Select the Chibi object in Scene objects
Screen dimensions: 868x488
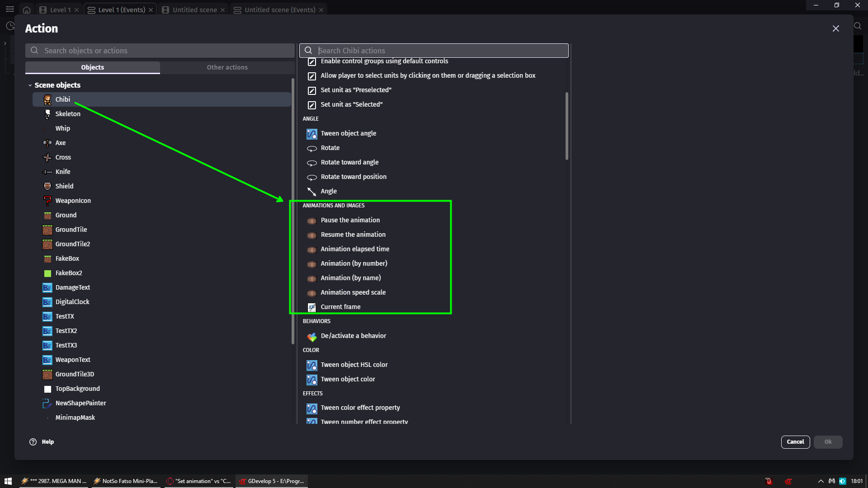click(x=63, y=99)
